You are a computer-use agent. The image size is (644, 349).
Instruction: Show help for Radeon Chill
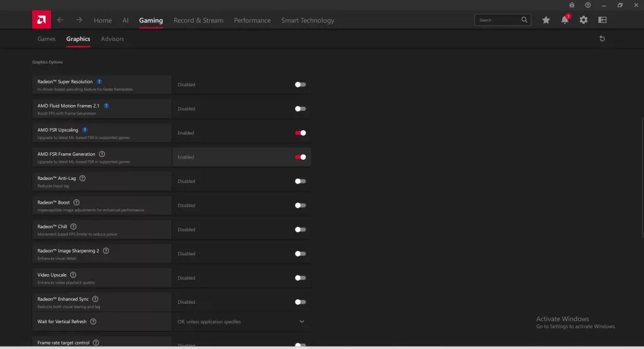coord(74,226)
